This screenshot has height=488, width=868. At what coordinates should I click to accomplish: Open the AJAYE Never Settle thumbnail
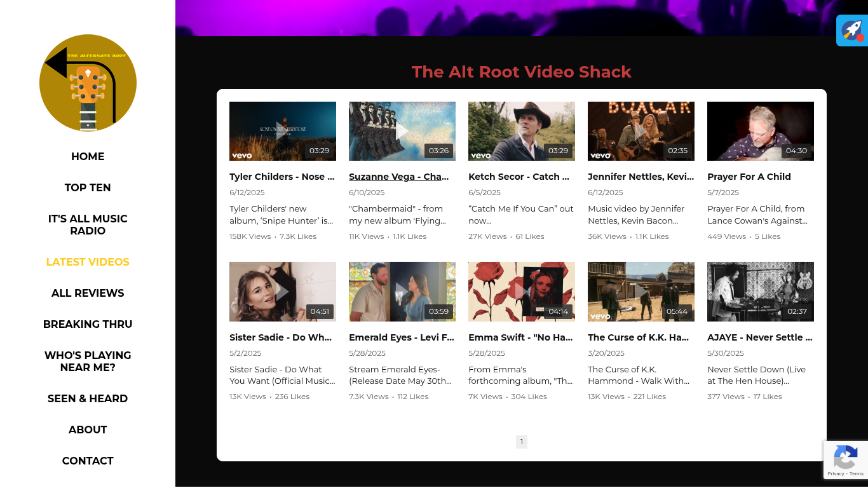coord(761,292)
